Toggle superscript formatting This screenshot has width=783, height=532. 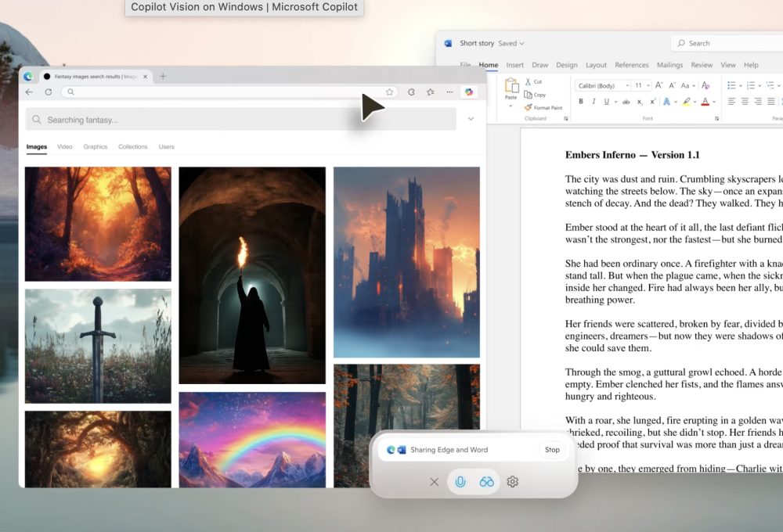[653, 101]
